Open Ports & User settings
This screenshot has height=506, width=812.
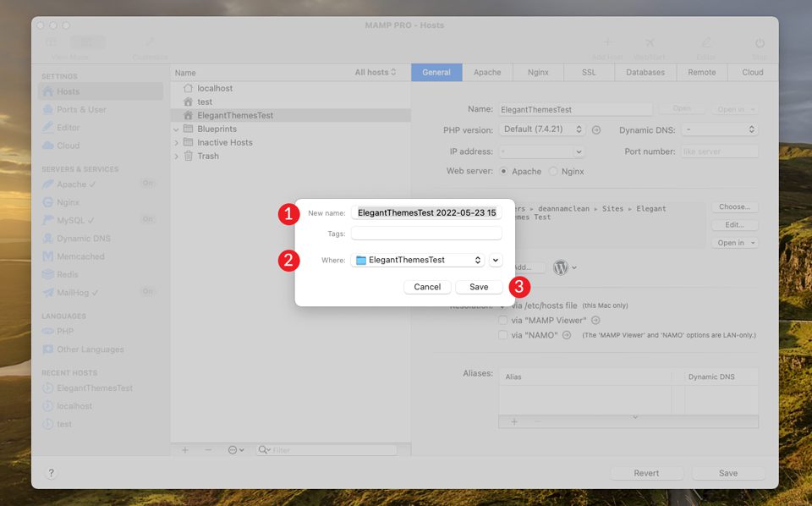81,109
